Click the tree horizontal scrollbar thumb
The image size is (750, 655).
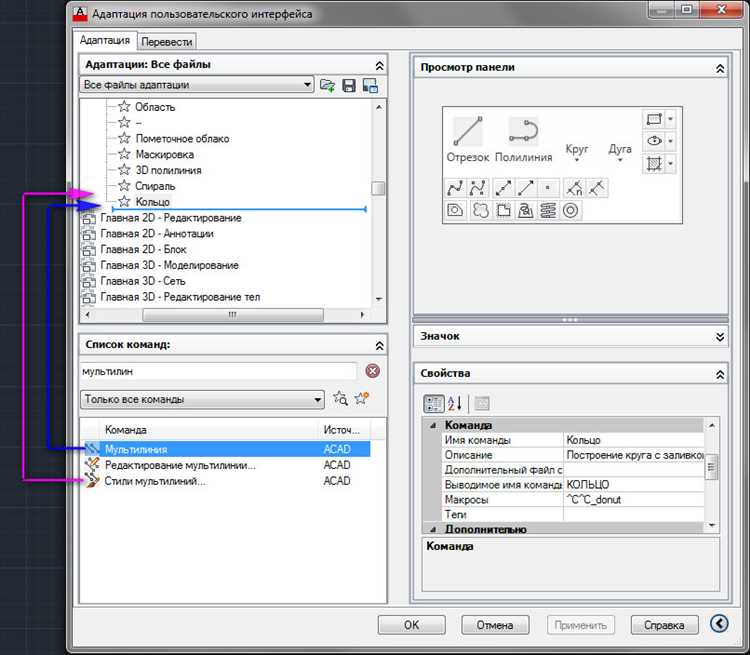[x=233, y=315]
